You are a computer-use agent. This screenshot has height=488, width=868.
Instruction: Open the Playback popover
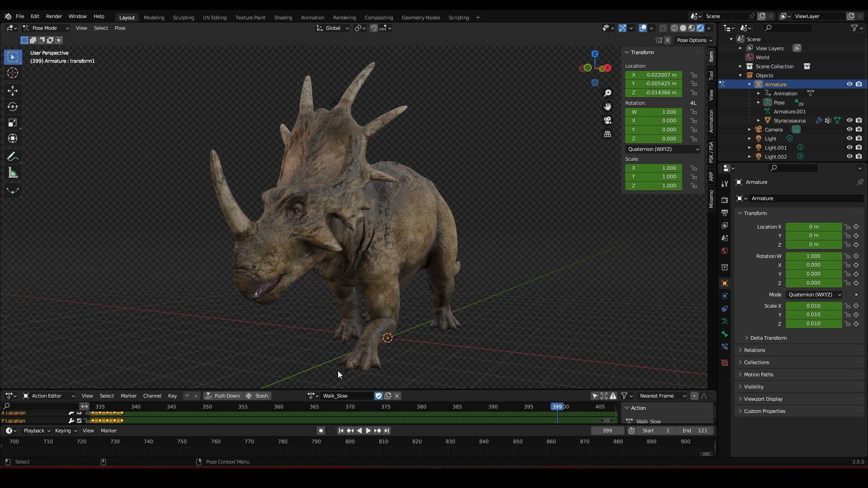(36, 431)
